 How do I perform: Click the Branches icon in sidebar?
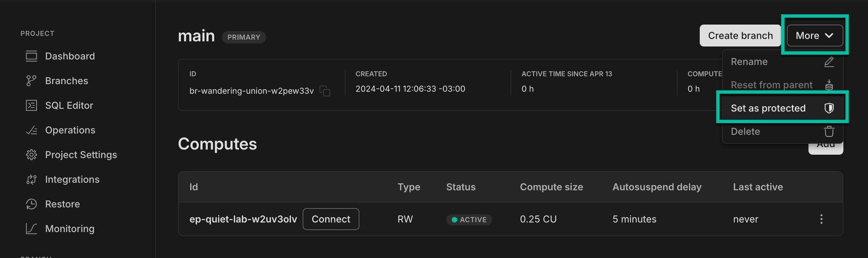(x=31, y=81)
